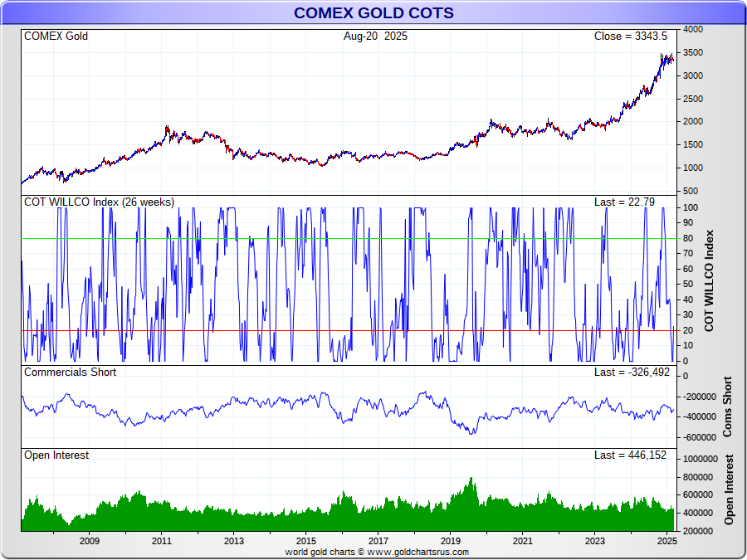Click the vertical Coms Short axis title

tap(727, 407)
